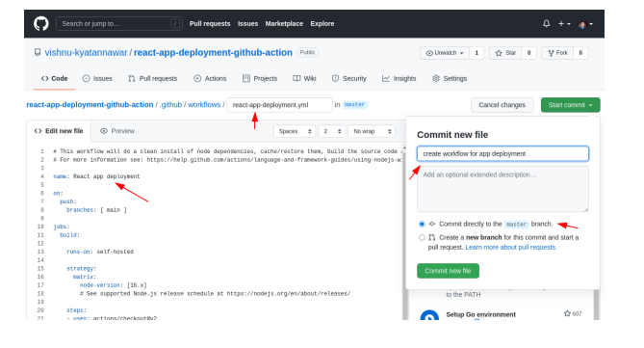Edit the commit message field

(x=502, y=154)
